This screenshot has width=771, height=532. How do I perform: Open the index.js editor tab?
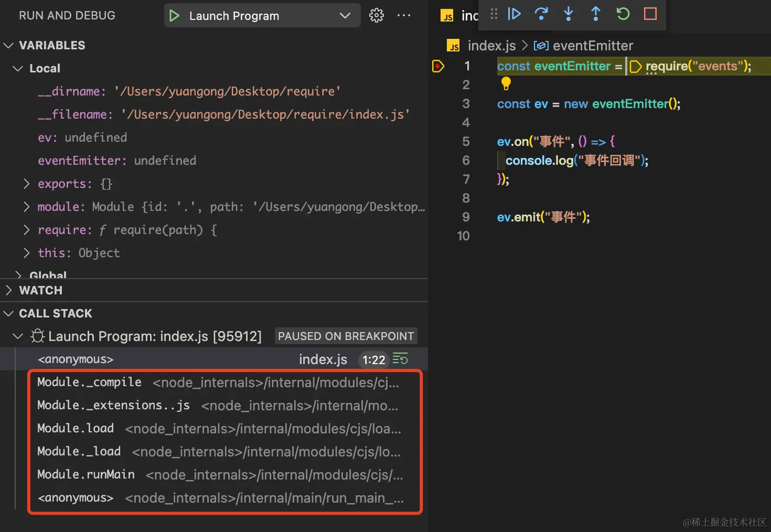point(459,16)
